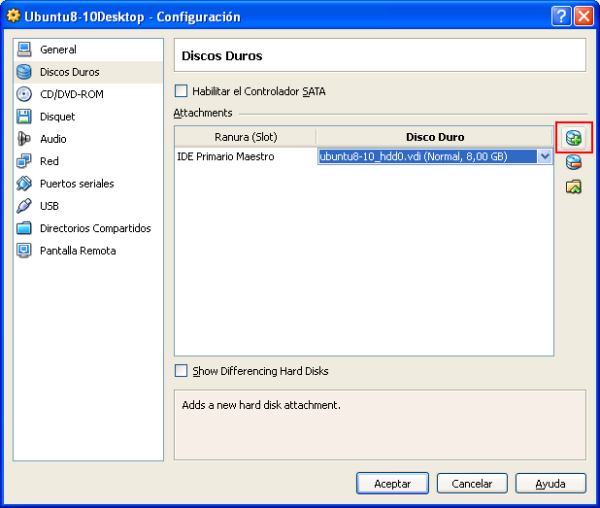600x508 pixels.
Task: Click the Disquet floppy icon
Action: pyautogui.click(x=25, y=117)
